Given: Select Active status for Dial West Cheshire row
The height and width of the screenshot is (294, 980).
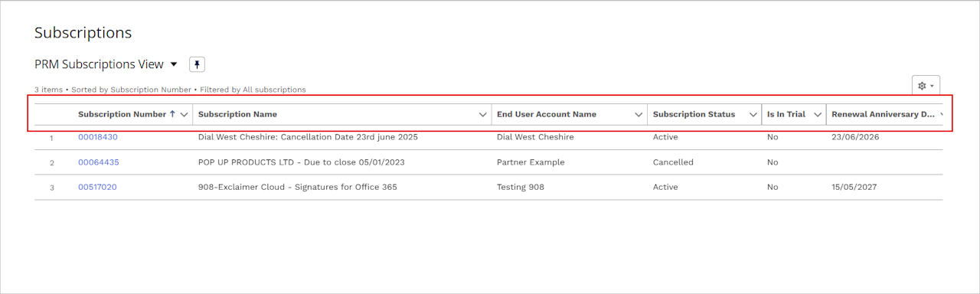Looking at the screenshot, I should coord(665,137).
